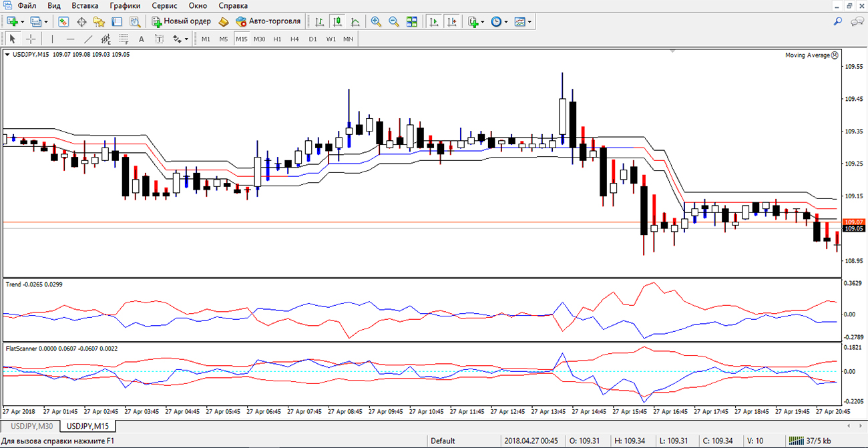Open the Вид menu

[54, 5]
